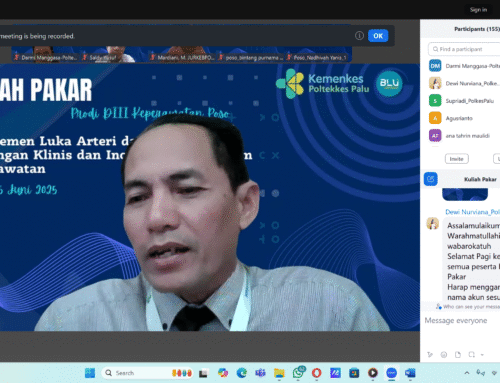Focus the Find a participant search field
The height and width of the screenshot is (383, 500).
pyautogui.click(x=464, y=49)
